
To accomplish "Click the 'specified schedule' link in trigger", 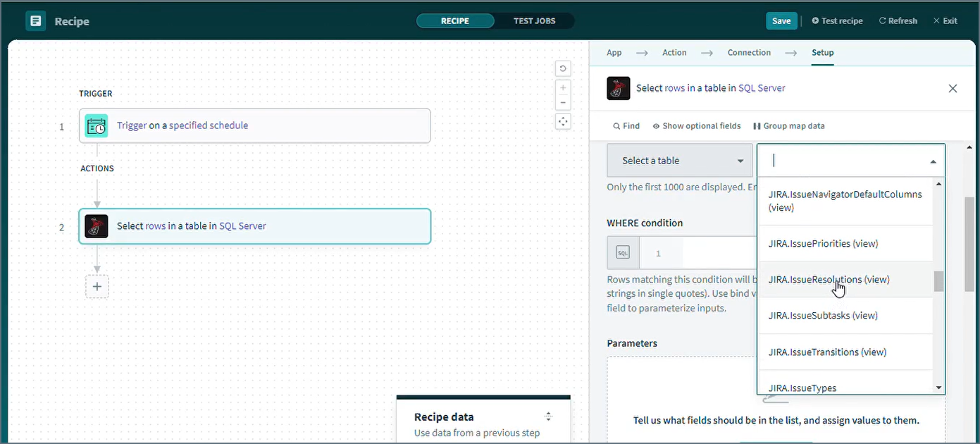I will pyautogui.click(x=209, y=125).
